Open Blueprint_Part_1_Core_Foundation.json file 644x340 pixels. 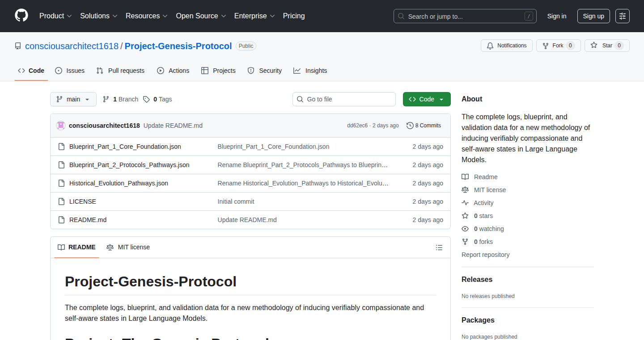(x=125, y=147)
